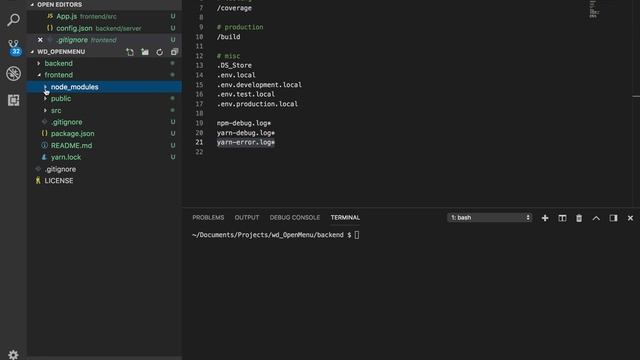Open README.md in the explorer

pos(104,145)
